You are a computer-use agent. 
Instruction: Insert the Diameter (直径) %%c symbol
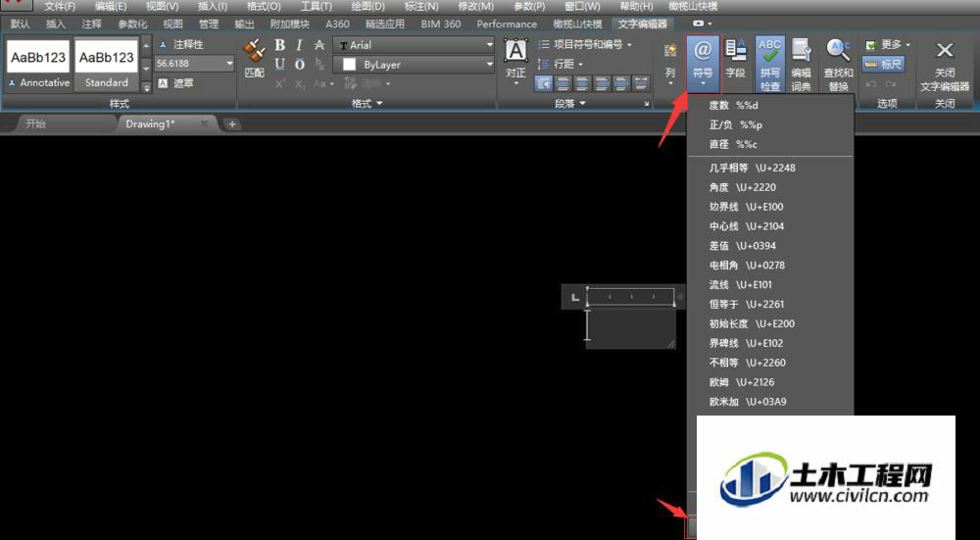(770, 144)
